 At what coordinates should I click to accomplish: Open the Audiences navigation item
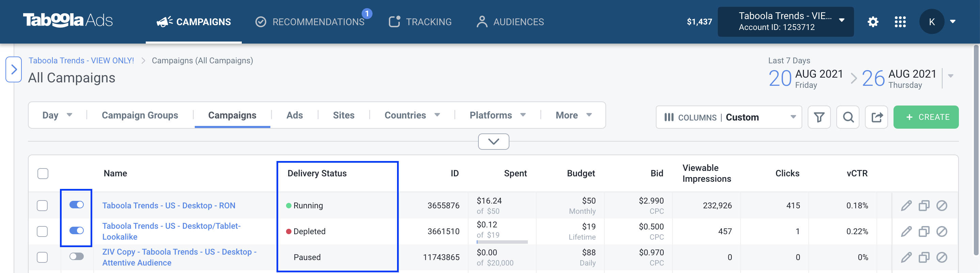click(510, 22)
